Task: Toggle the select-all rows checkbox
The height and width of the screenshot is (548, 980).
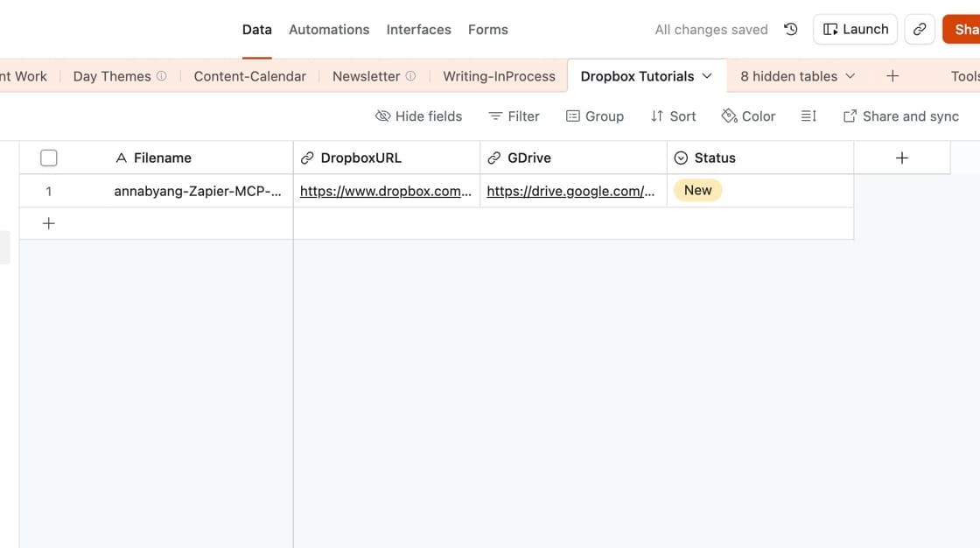Action: tap(49, 158)
